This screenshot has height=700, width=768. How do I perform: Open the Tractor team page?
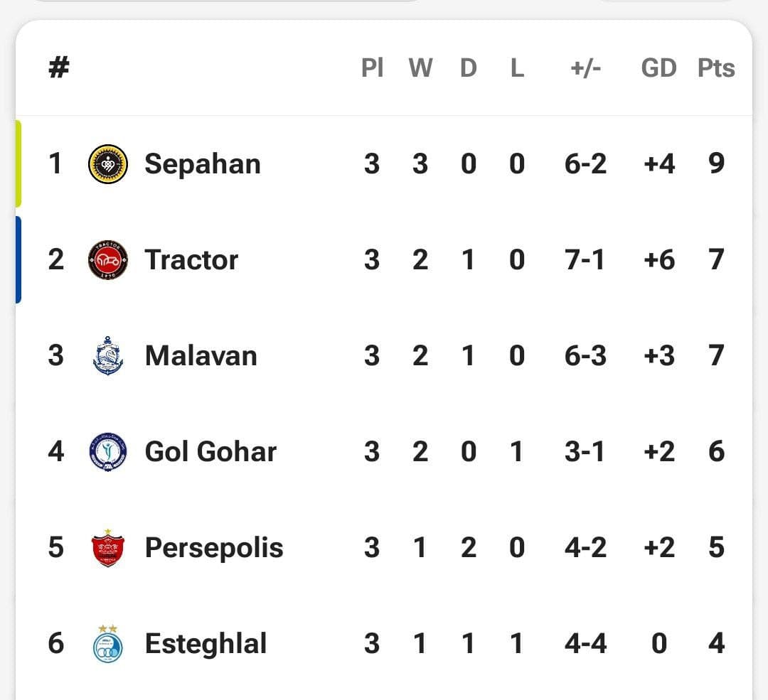(191, 260)
